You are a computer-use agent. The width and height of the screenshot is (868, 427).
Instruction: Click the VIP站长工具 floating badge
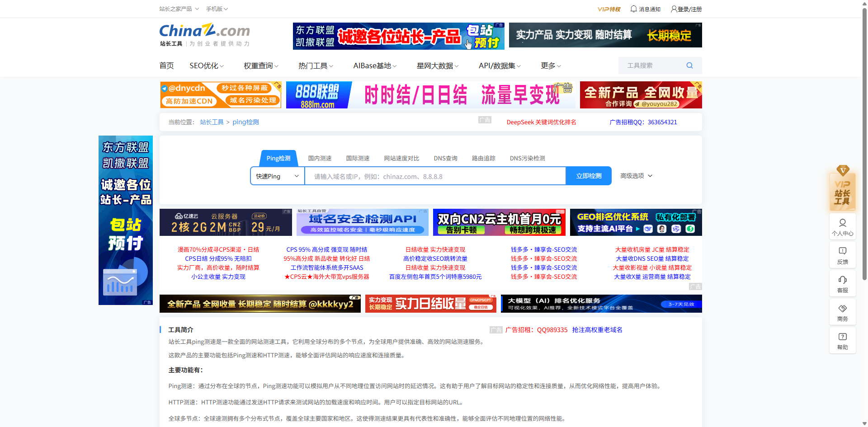point(842,192)
